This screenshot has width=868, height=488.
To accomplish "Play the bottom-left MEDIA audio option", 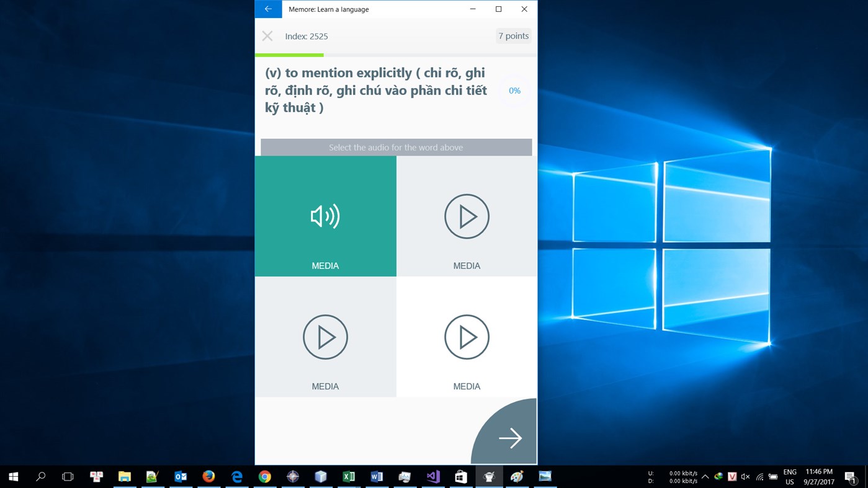I will click(325, 337).
